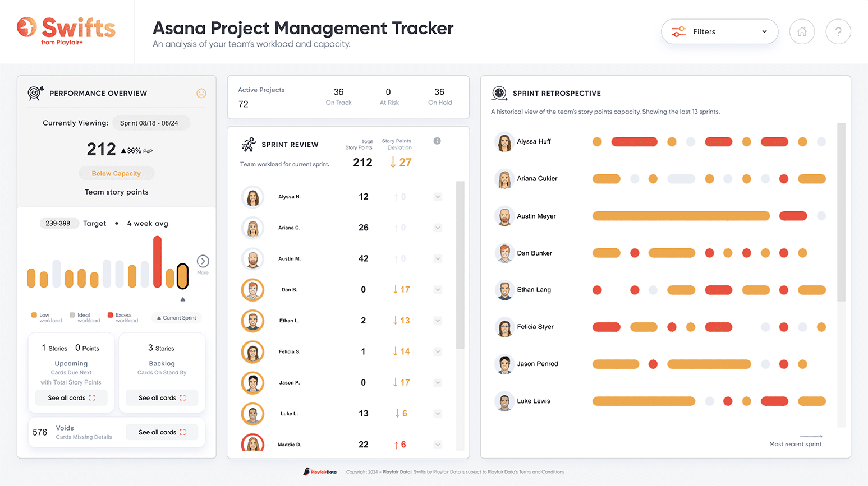The width and height of the screenshot is (868, 486).
Task: Click Alyssa H. avatar in Sprint Review
Action: coord(252,197)
